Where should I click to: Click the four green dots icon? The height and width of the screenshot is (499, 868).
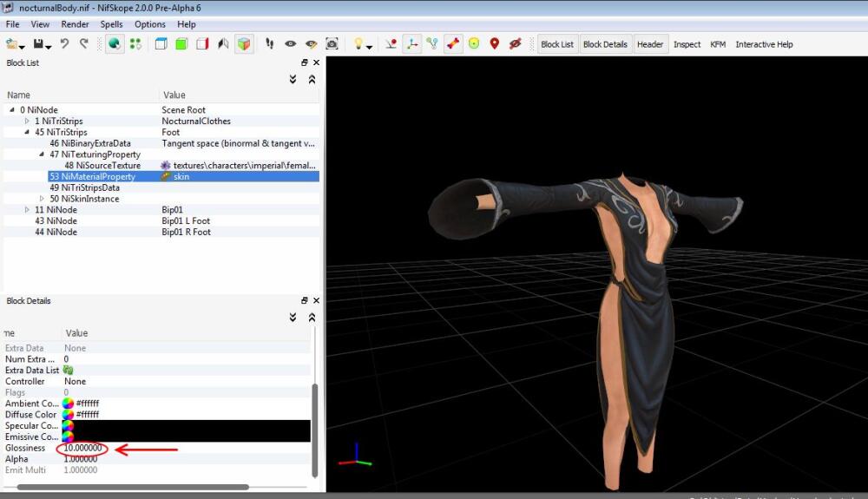tap(135, 43)
